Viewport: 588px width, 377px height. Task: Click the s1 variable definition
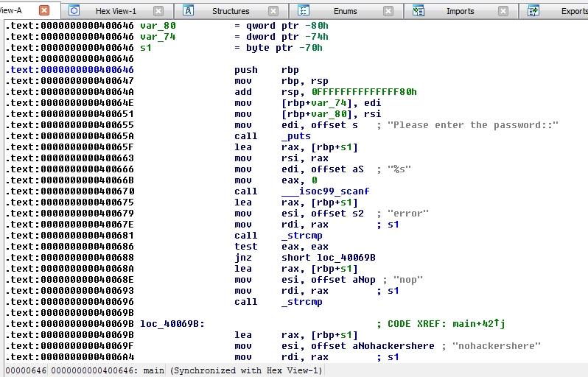146,48
